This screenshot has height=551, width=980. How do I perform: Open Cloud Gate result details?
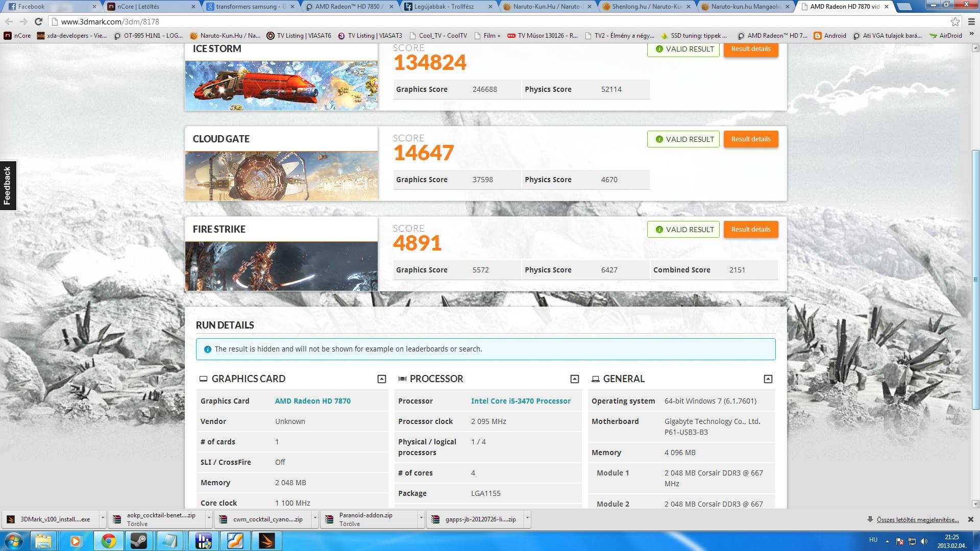click(x=751, y=139)
